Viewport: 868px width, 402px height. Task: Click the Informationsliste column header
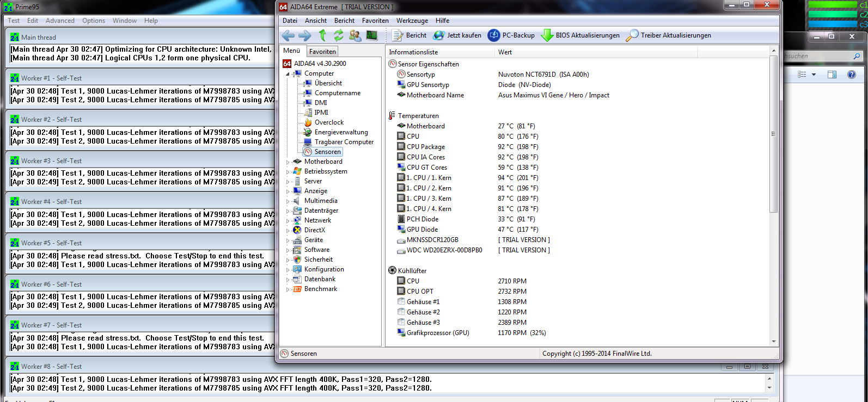click(440, 52)
